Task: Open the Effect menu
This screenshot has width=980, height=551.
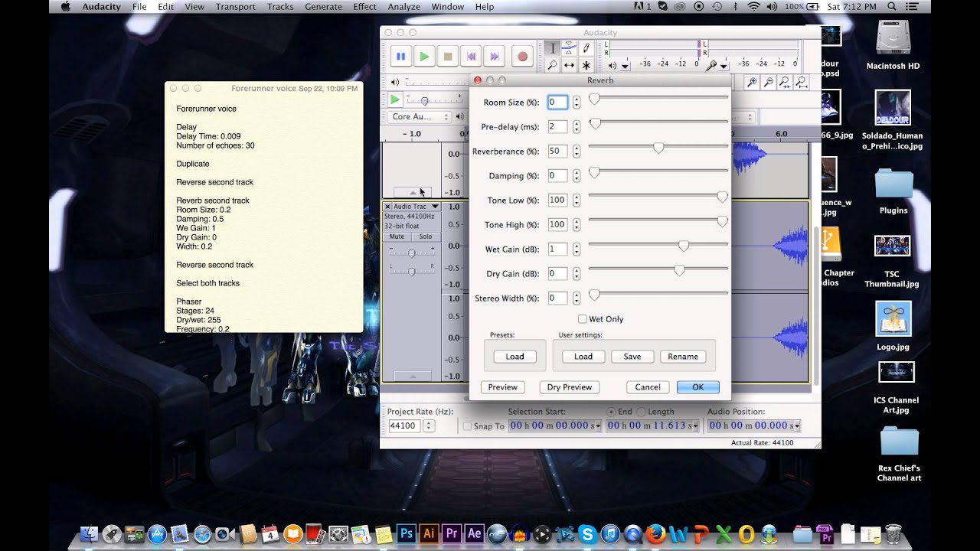Action: (x=364, y=7)
